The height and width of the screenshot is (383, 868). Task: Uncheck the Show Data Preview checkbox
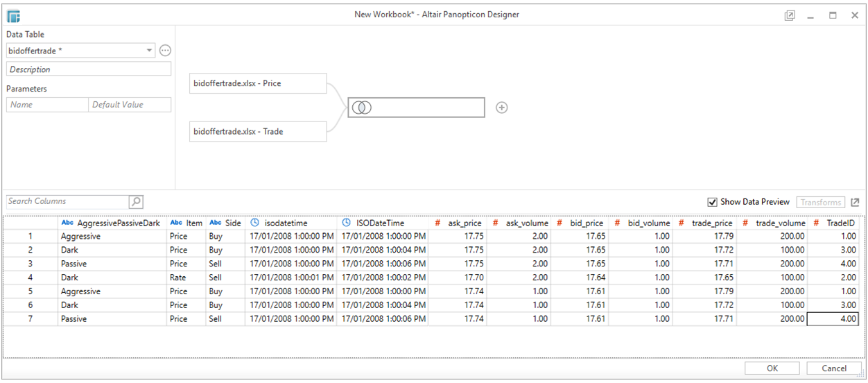pyautogui.click(x=712, y=202)
